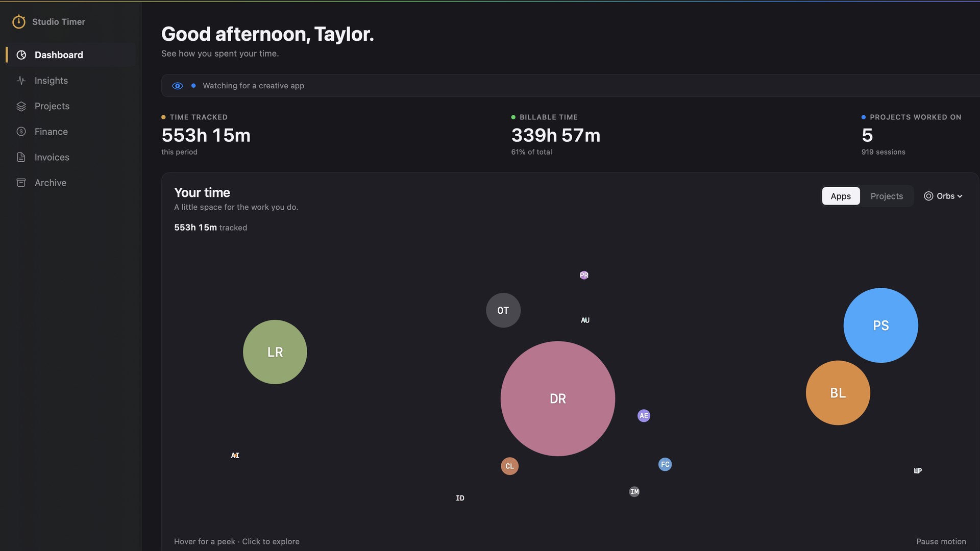
Task: Open Insights in the sidebar
Action: coord(70,81)
